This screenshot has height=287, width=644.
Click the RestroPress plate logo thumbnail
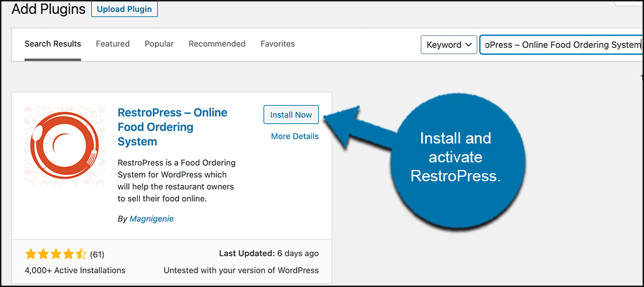(x=65, y=145)
